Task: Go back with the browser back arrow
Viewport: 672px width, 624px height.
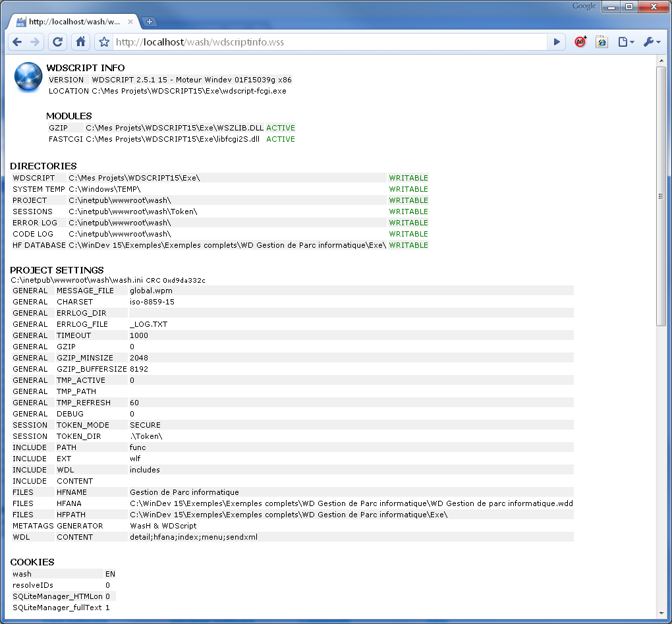Action: [17, 42]
